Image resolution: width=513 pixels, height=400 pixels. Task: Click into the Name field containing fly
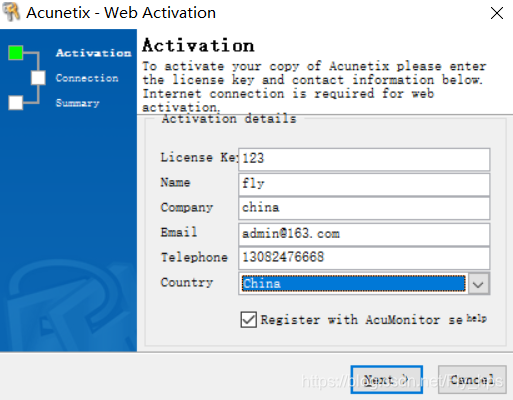point(364,184)
